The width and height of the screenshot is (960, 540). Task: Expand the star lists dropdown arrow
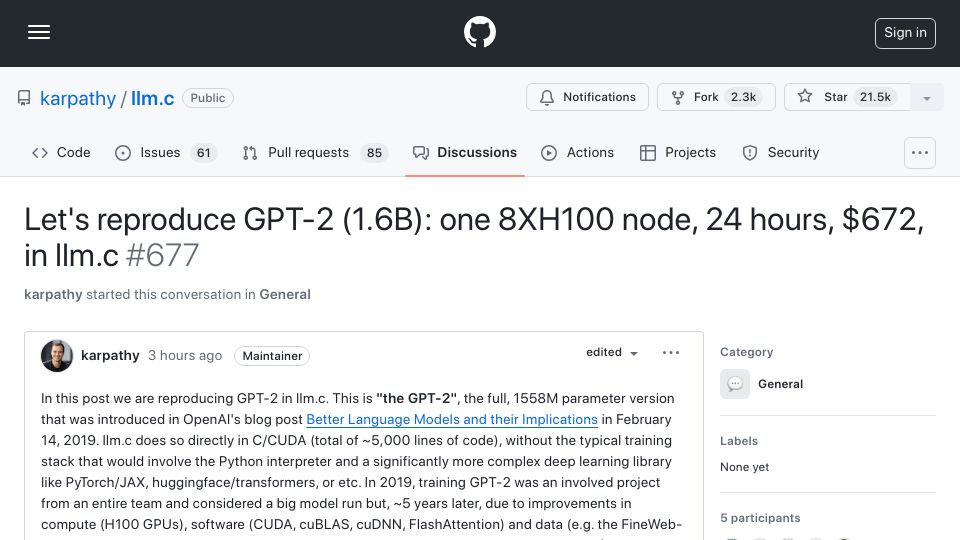coord(926,98)
